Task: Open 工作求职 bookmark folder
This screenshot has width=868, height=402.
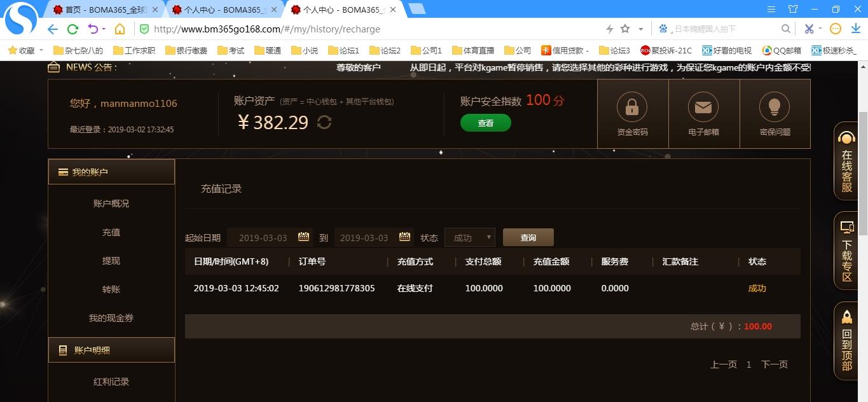Action: click(x=134, y=50)
